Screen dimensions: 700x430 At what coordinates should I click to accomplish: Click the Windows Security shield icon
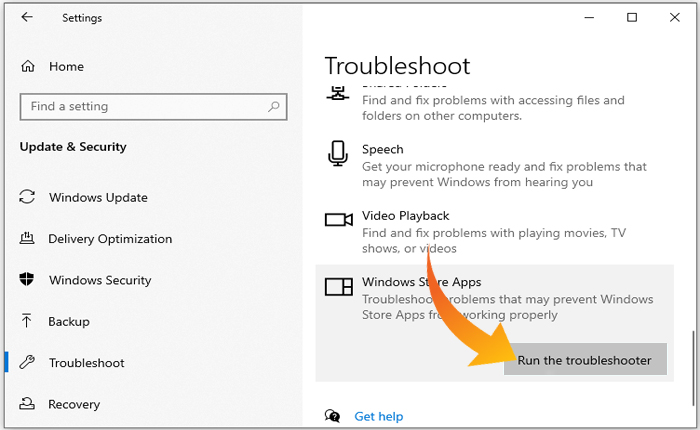pyautogui.click(x=28, y=281)
